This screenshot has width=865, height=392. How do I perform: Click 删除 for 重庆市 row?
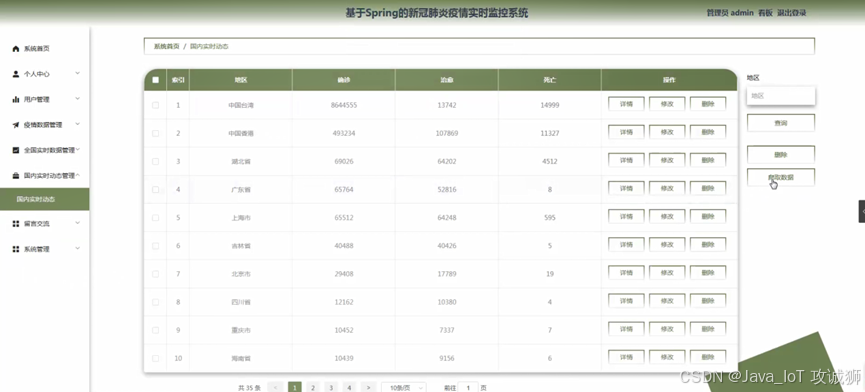tap(708, 329)
